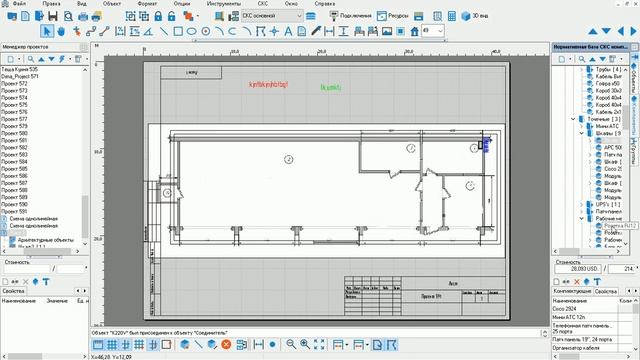Image resolution: width=640 pixels, height=360 pixels.
Task: Open the 'СКС основной' layer dropdown
Action: pos(272,16)
